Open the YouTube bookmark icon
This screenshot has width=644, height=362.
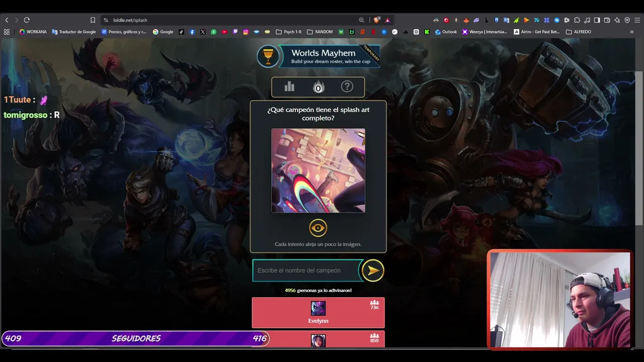224,32
